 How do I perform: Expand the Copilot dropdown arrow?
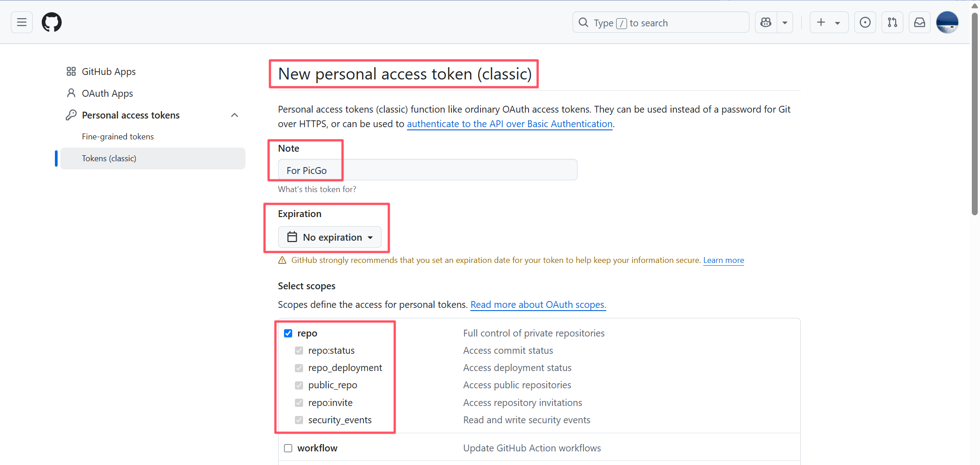(785, 22)
